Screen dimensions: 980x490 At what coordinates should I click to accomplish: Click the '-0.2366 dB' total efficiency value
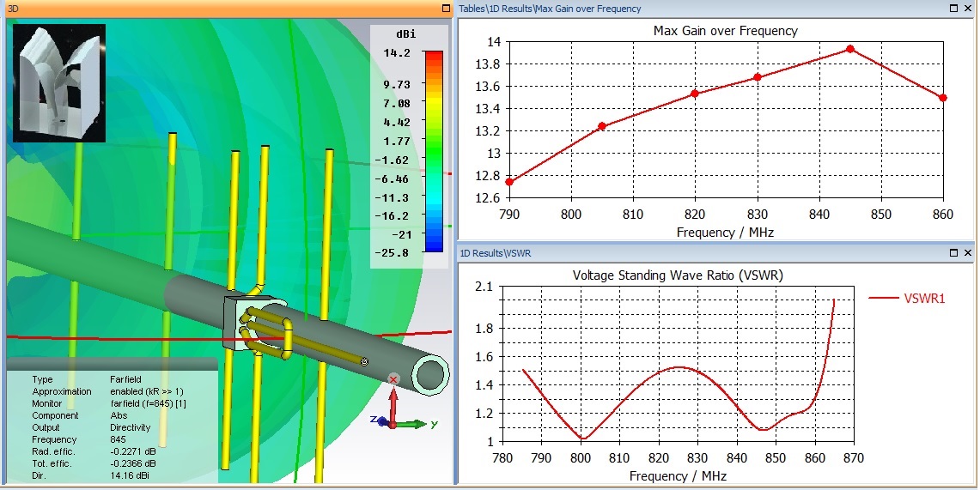click(132, 463)
